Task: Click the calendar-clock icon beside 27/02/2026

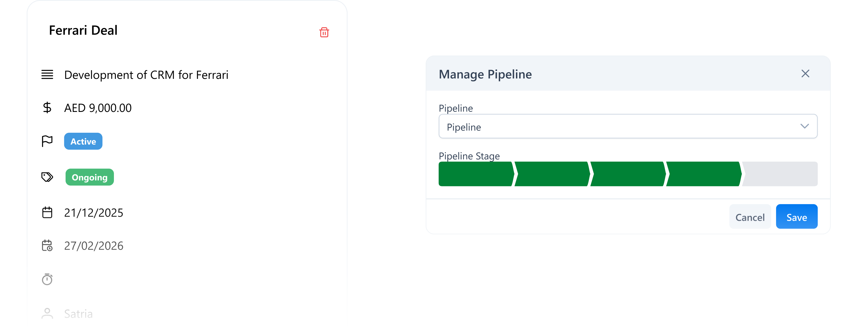Action: [x=48, y=245]
